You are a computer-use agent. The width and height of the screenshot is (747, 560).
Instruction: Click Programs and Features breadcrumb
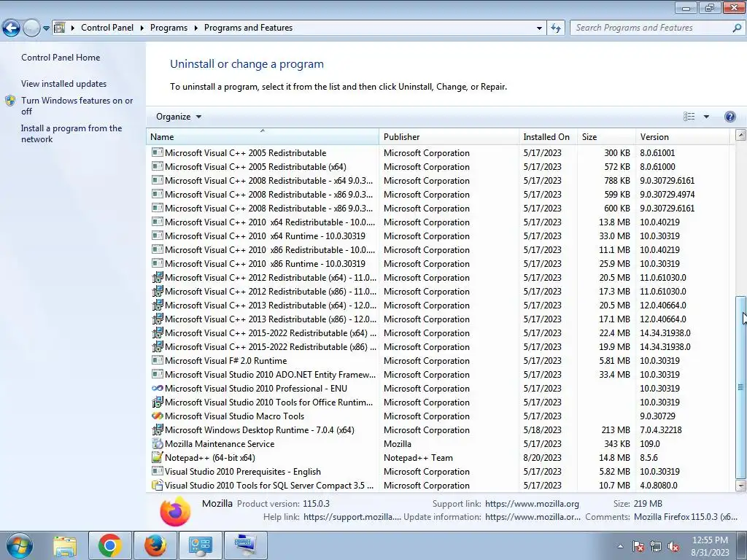pyautogui.click(x=248, y=28)
